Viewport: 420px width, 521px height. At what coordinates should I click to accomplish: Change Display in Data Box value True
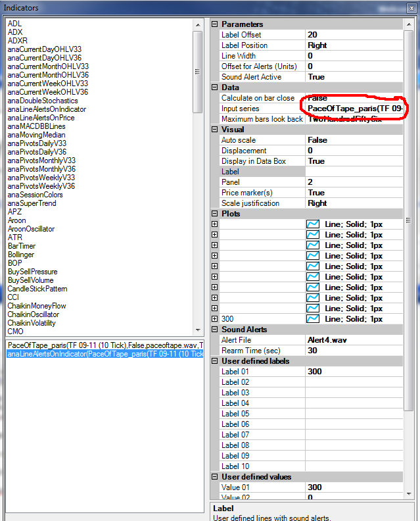[354, 161]
